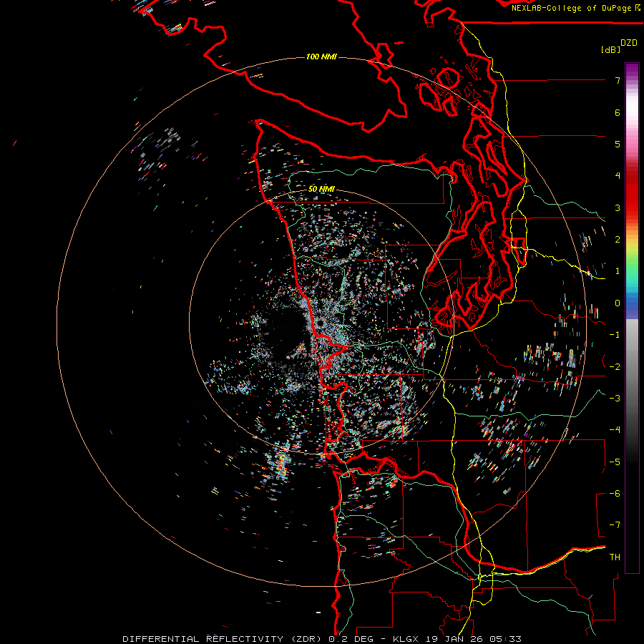
Task: Click the [dB] unit label
Action: (610, 49)
